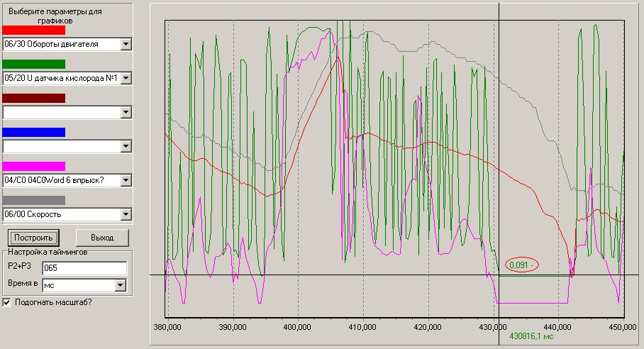Click the red graph color swatch
This screenshot has width=644, height=349.
point(33,30)
